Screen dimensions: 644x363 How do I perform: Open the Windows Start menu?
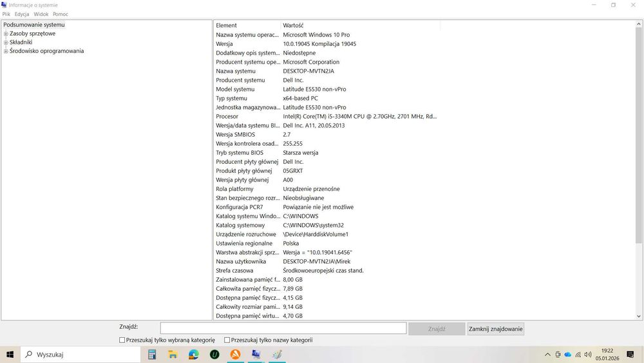coord(10,355)
